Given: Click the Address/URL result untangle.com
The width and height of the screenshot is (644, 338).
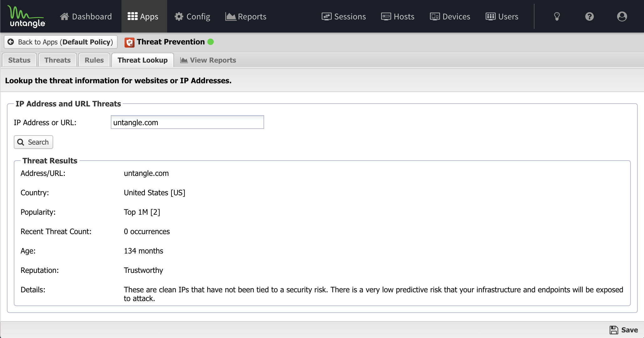Looking at the screenshot, I should [146, 173].
